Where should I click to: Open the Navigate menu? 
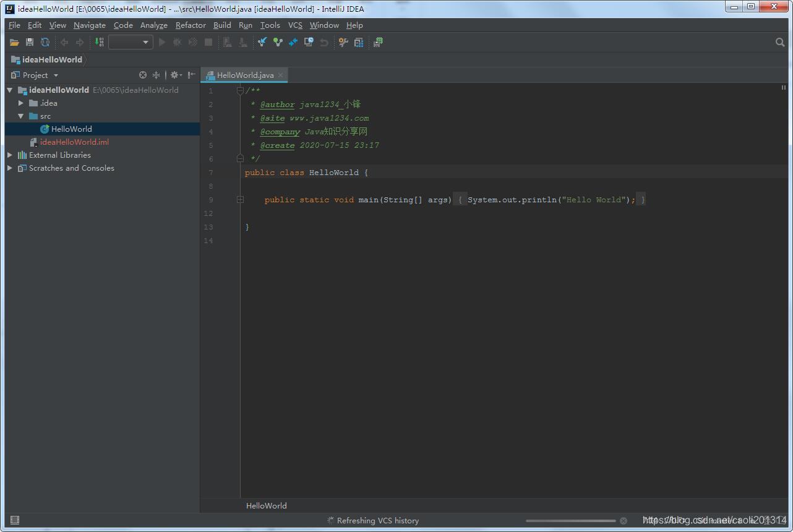click(x=90, y=25)
